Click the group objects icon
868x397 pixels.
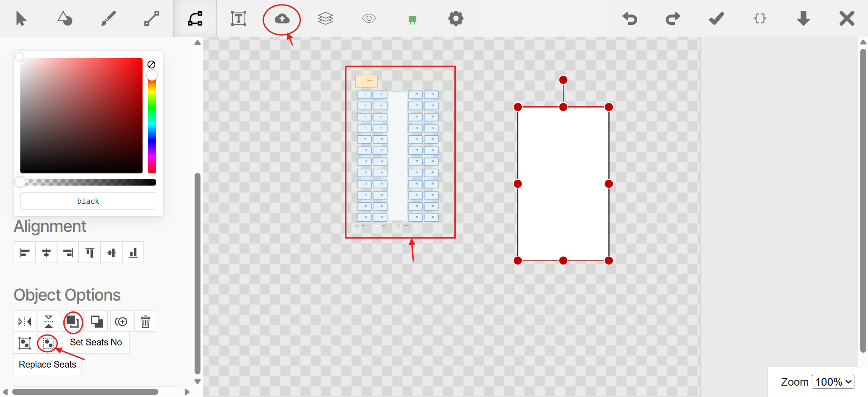coord(24,343)
